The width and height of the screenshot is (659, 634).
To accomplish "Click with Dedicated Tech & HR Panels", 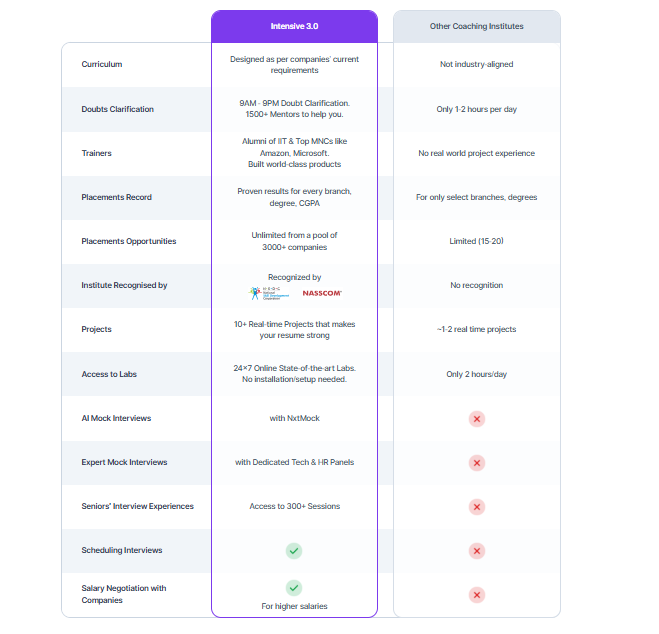I will coord(294,462).
